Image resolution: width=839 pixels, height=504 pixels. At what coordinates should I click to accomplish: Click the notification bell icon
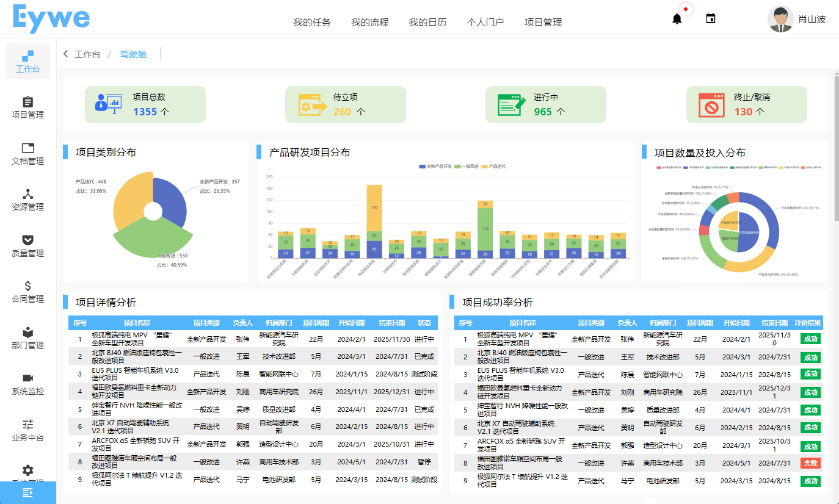(677, 19)
